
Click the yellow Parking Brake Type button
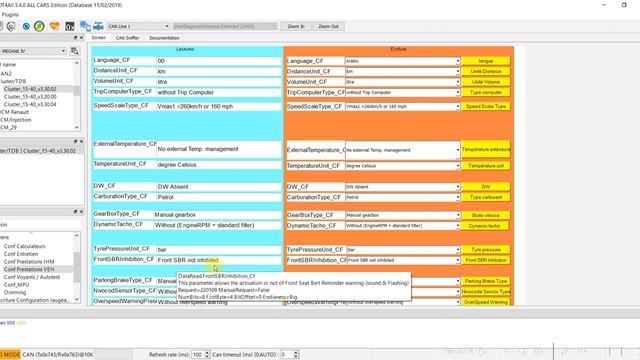[x=486, y=281]
